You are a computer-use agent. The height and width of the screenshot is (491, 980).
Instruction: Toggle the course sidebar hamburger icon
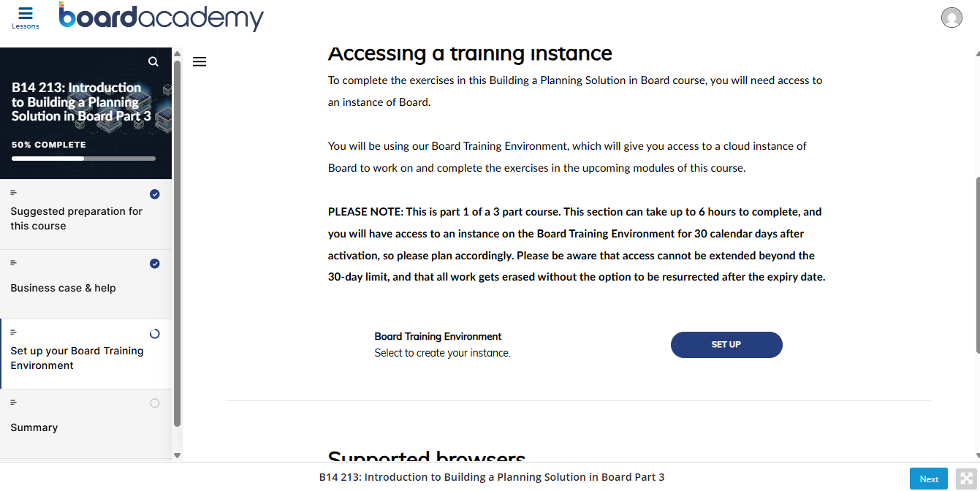[x=200, y=62]
